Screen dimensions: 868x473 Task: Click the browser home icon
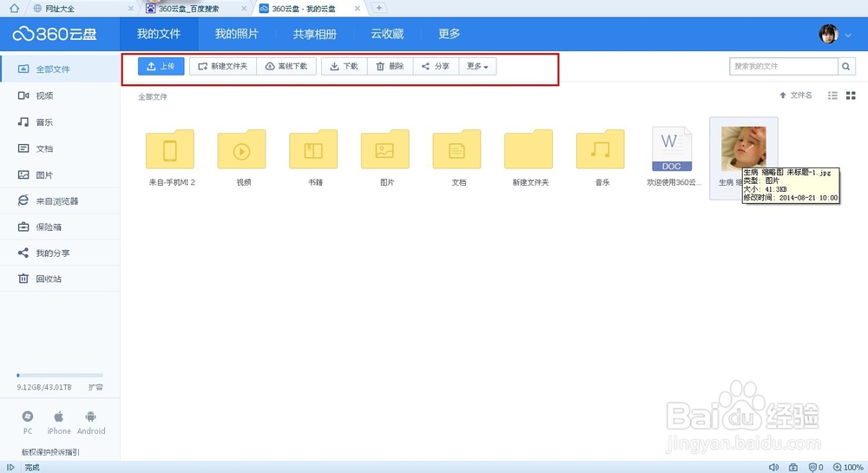tap(15, 9)
